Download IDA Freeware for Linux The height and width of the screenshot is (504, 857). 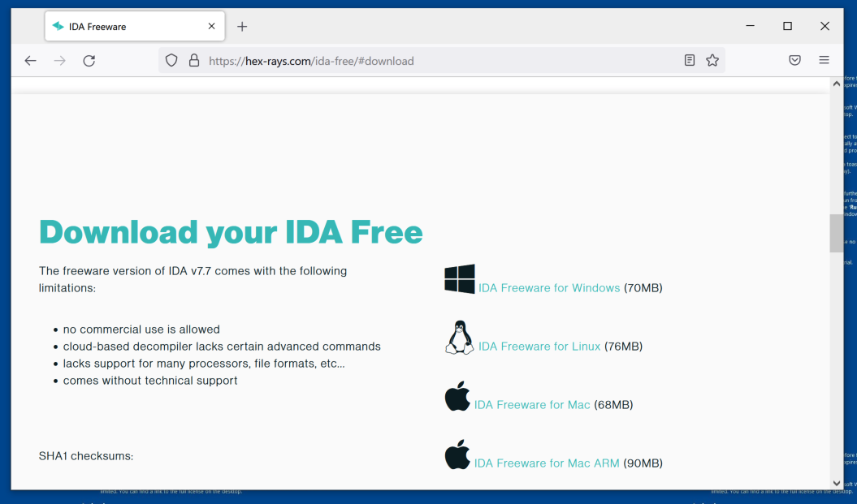pyautogui.click(x=539, y=347)
